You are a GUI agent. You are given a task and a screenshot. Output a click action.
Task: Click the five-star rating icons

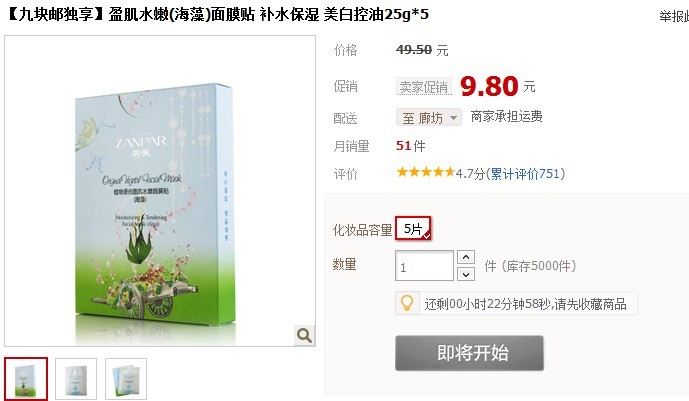pyautogui.click(x=425, y=172)
